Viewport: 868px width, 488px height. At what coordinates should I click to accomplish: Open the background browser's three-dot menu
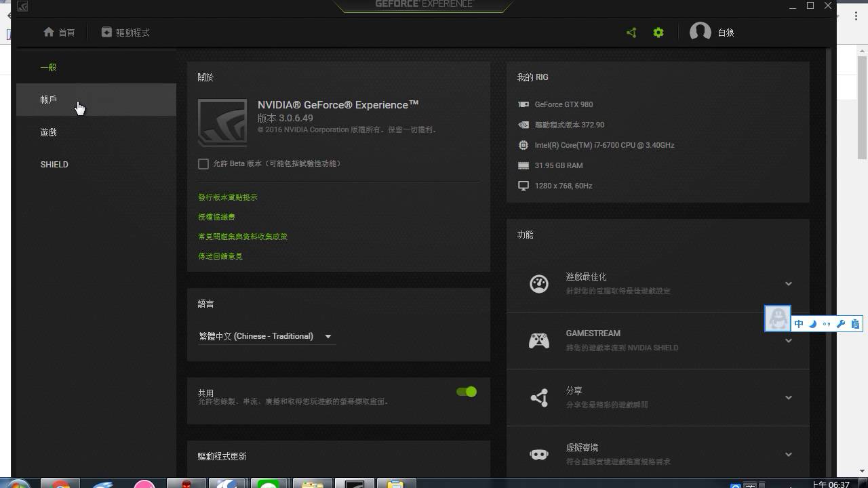[856, 16]
